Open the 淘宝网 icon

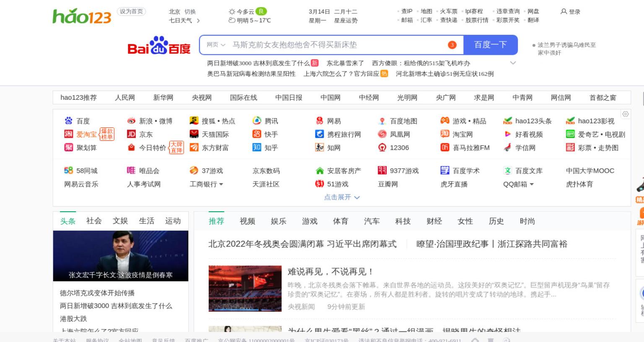tap(445, 134)
